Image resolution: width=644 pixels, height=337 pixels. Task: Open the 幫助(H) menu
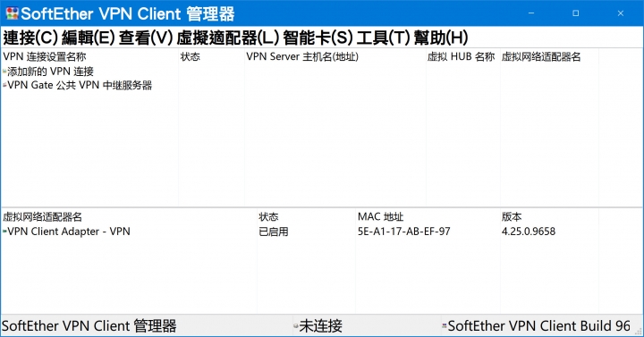[441, 38]
